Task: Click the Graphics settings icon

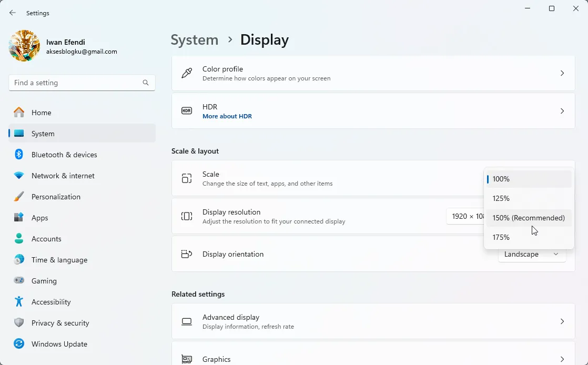Action: click(x=187, y=358)
